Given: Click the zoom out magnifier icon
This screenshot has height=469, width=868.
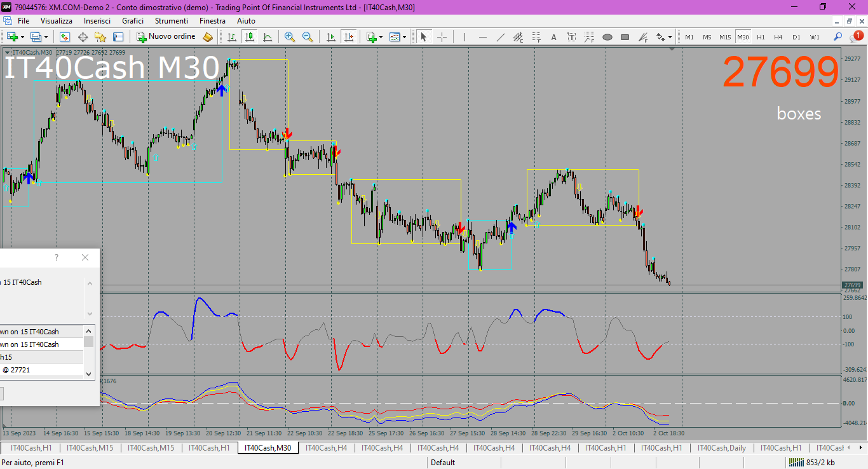Looking at the screenshot, I should [308, 37].
